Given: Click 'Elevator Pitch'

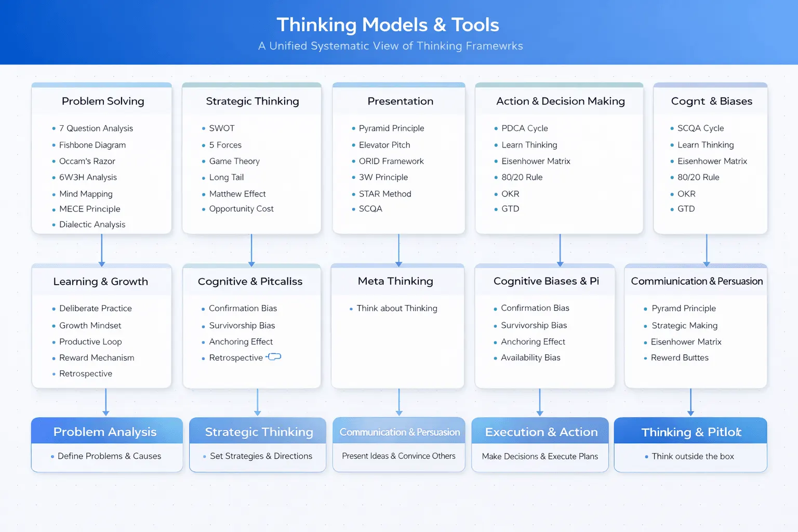Looking at the screenshot, I should pos(384,145).
